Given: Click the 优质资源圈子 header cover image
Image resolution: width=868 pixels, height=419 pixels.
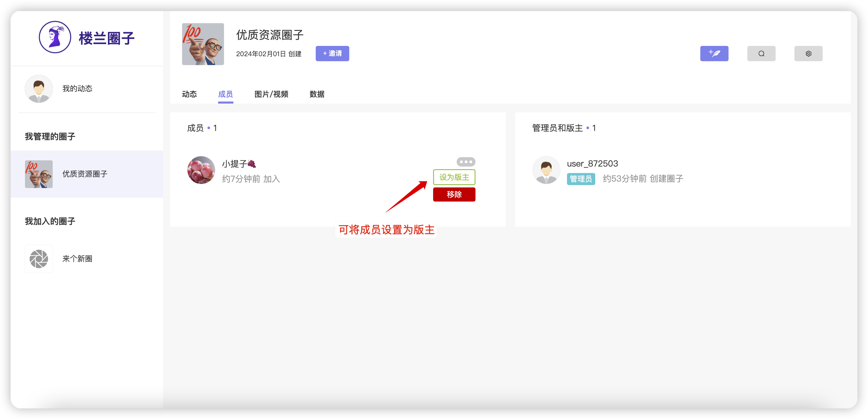Looking at the screenshot, I should 203,44.
